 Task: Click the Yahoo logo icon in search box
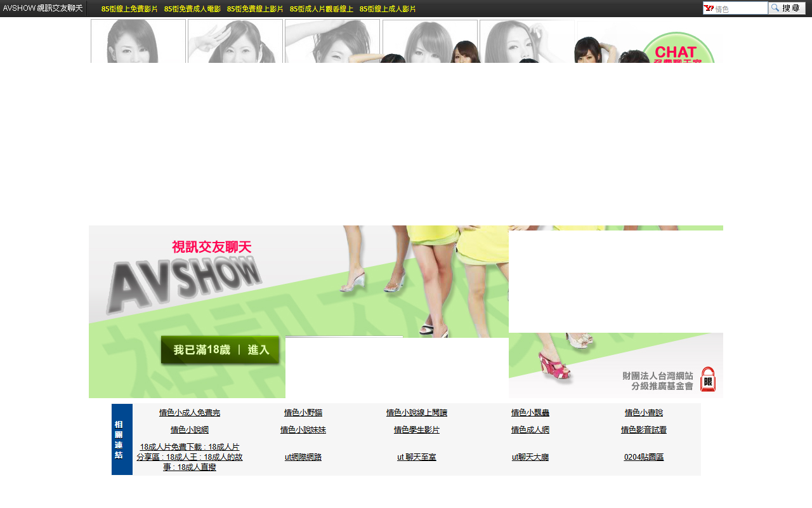[709, 8]
